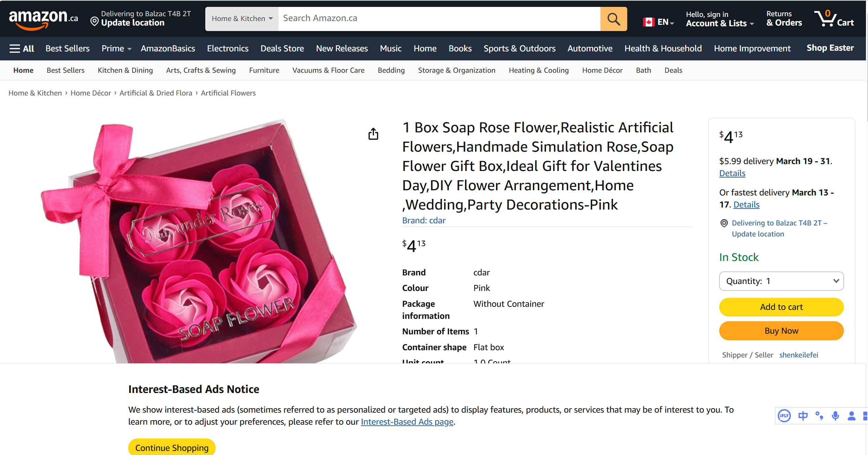
Task: Click into the Search Amazon.ca field
Action: pos(439,19)
